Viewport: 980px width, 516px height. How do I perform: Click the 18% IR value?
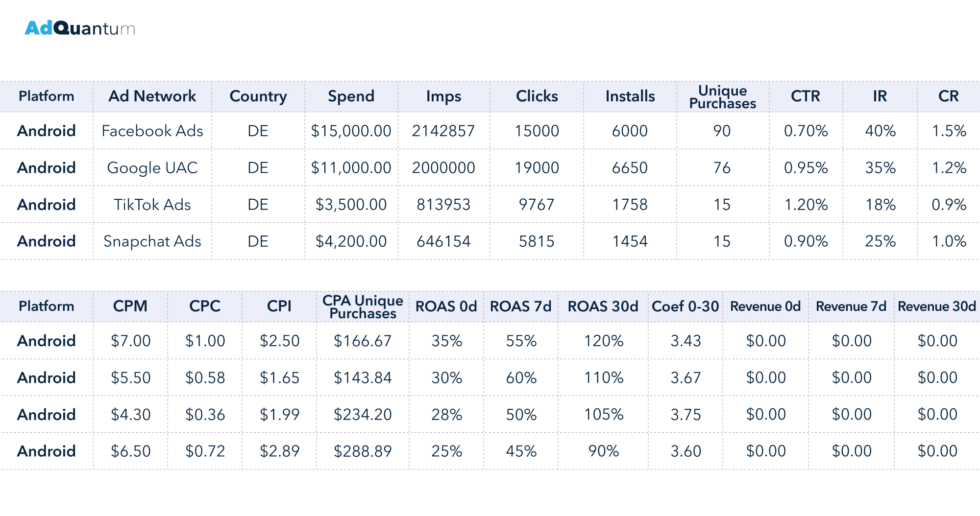(x=880, y=205)
